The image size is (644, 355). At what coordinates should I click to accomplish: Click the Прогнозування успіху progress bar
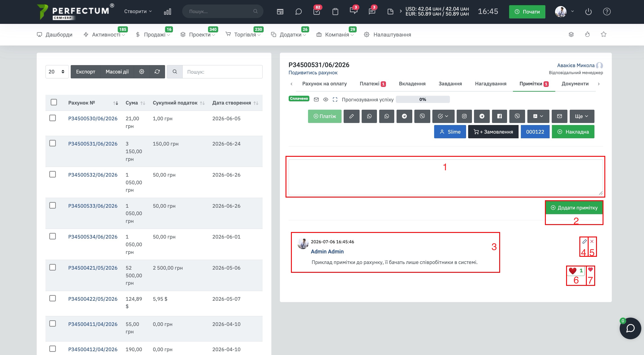(422, 100)
